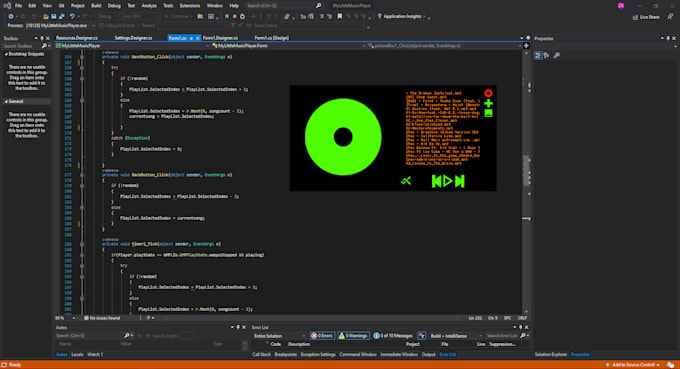Open the Build + IntelliSense dropdown

coord(456,336)
